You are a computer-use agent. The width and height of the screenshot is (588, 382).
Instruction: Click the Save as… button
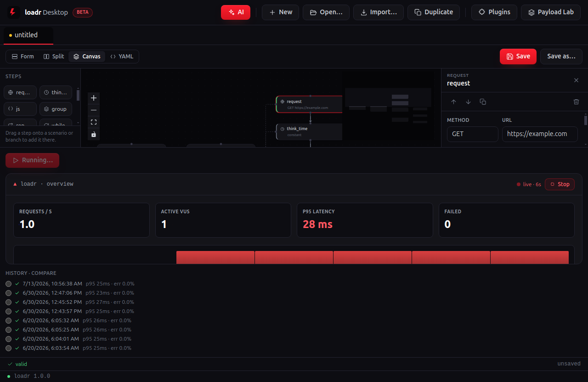[x=561, y=57]
